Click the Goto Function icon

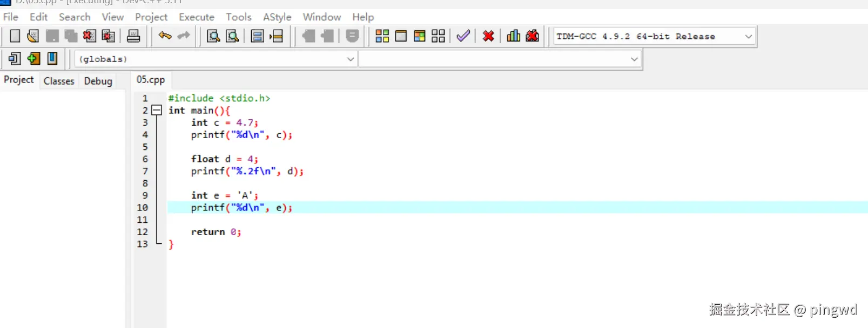pyautogui.click(x=258, y=36)
